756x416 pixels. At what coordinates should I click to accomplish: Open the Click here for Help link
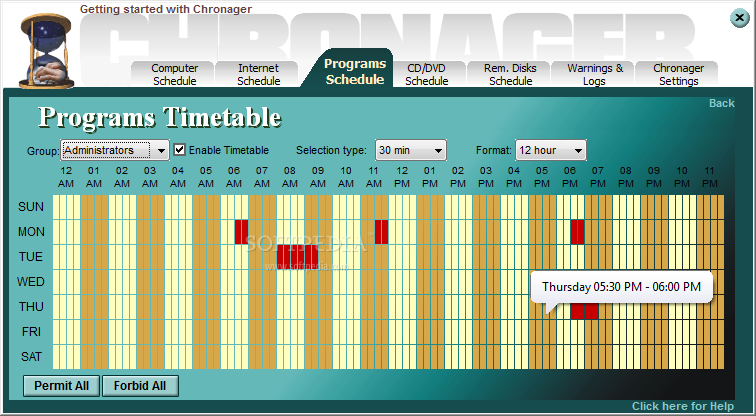tap(683, 406)
